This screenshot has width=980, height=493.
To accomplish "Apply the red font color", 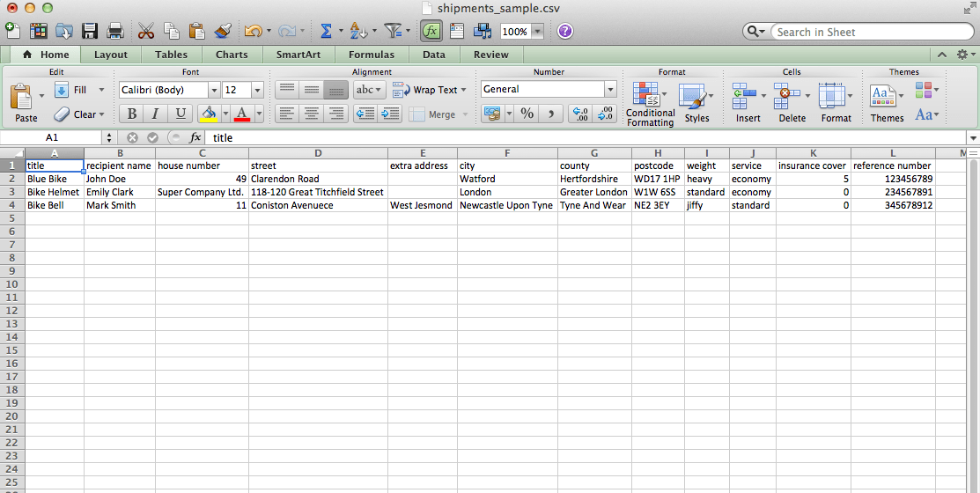I will tap(242, 114).
